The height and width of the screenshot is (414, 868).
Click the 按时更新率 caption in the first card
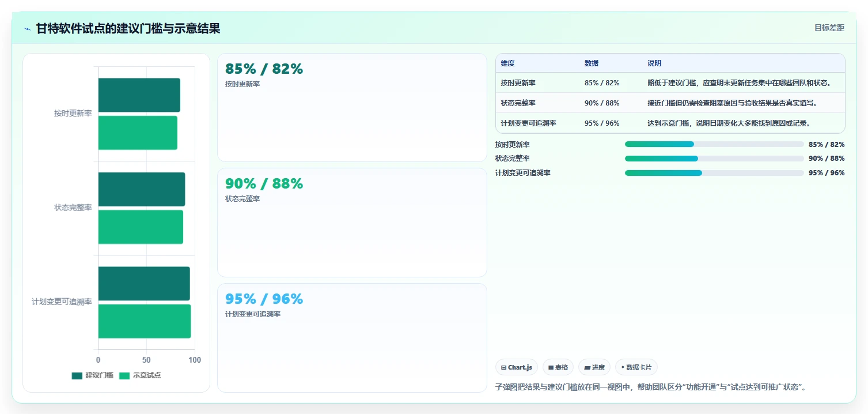242,84
